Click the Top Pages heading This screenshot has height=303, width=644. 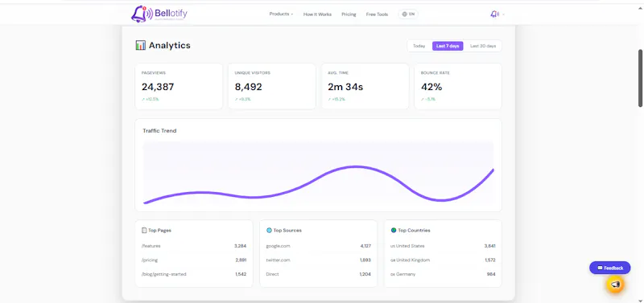pos(159,231)
